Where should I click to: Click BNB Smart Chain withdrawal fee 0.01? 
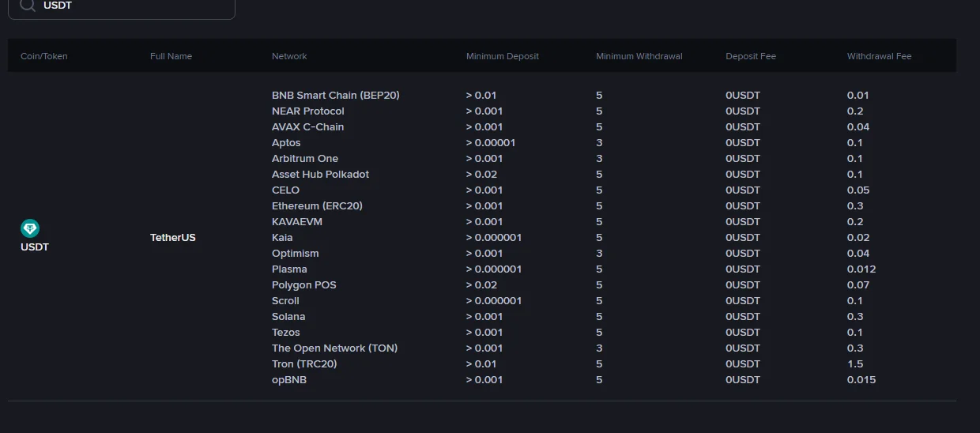(858, 95)
